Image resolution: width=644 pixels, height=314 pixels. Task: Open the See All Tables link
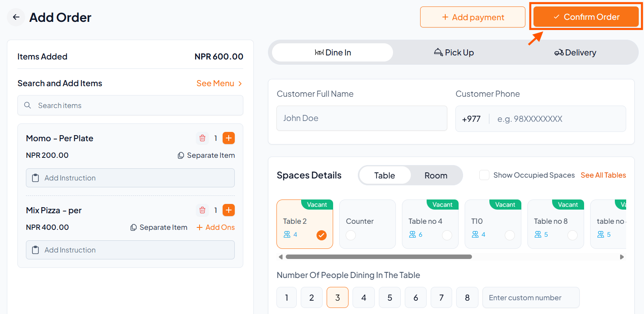[603, 175]
